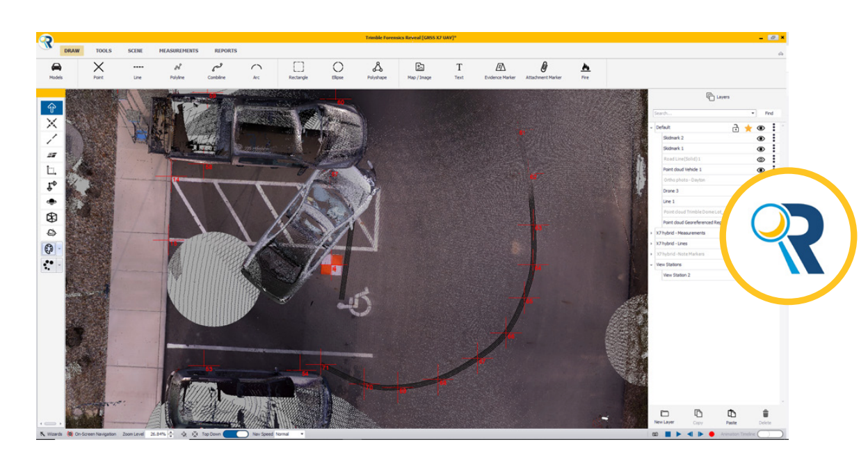Select the Ellipse shape tool
The image size is (868, 465).
(337, 70)
